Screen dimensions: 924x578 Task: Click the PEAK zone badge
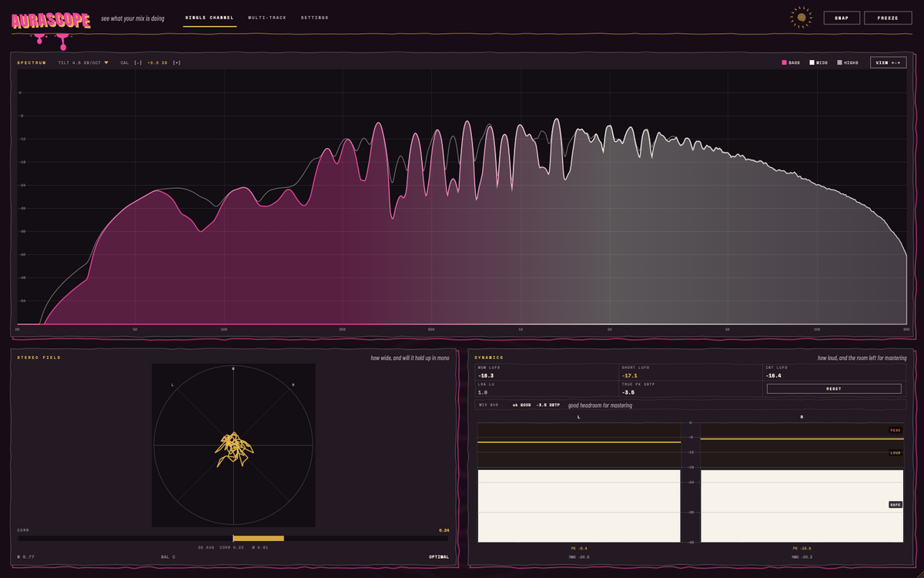point(896,430)
